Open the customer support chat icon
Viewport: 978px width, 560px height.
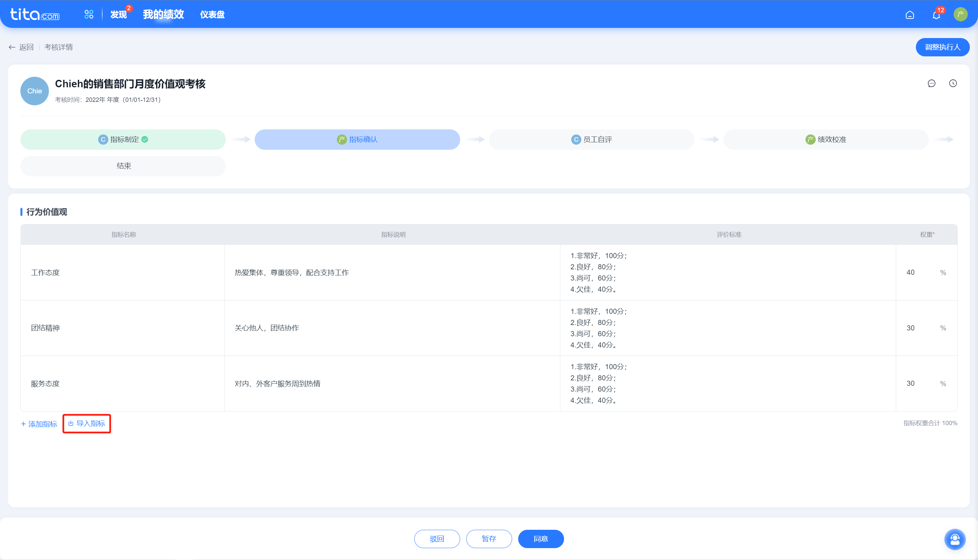point(955,540)
